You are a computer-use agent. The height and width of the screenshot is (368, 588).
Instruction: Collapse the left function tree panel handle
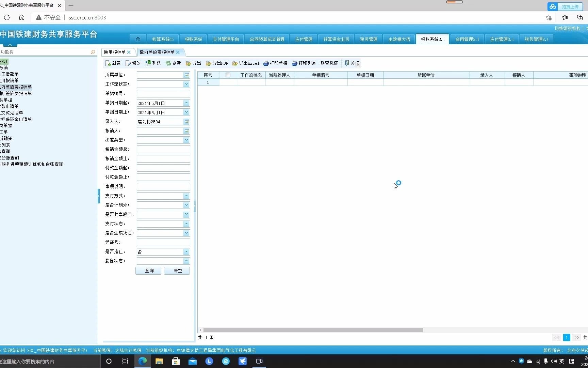click(x=99, y=196)
